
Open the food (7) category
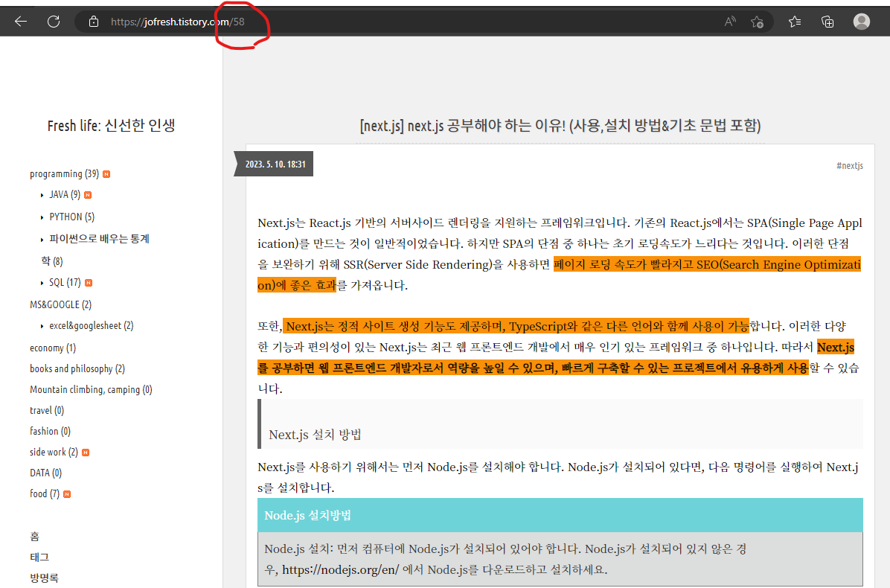[x=44, y=493]
